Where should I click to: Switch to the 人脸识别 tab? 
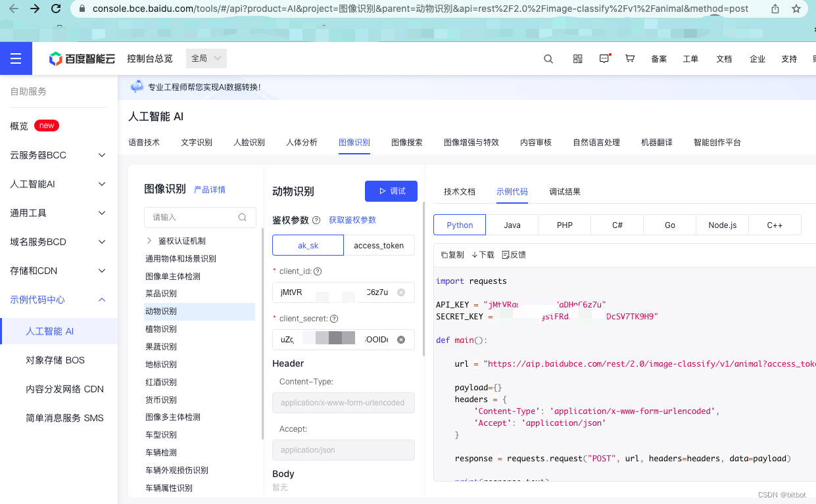coord(249,142)
